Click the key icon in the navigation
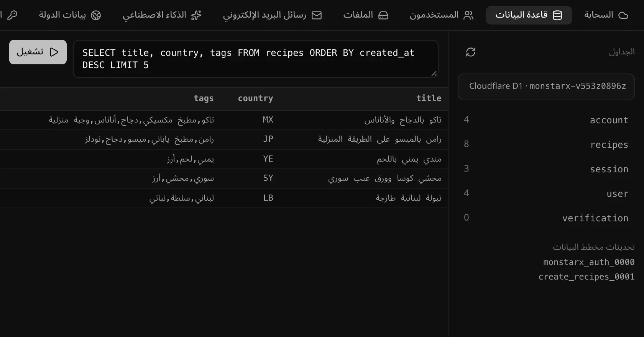 (x=12, y=15)
